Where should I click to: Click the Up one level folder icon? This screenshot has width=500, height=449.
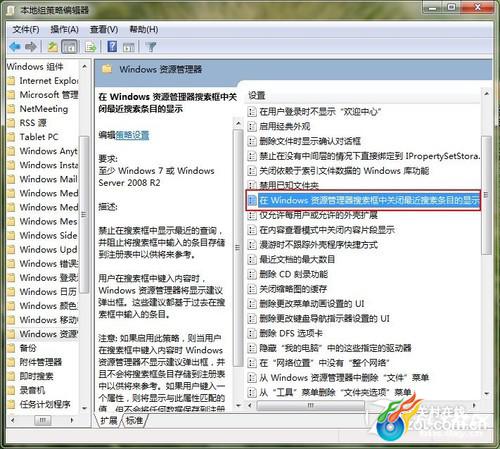click(x=53, y=47)
